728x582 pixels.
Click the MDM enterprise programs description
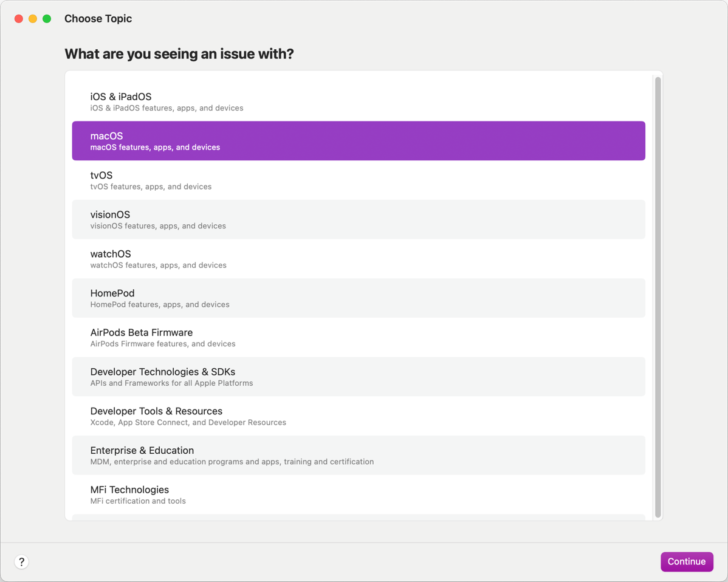232,462
